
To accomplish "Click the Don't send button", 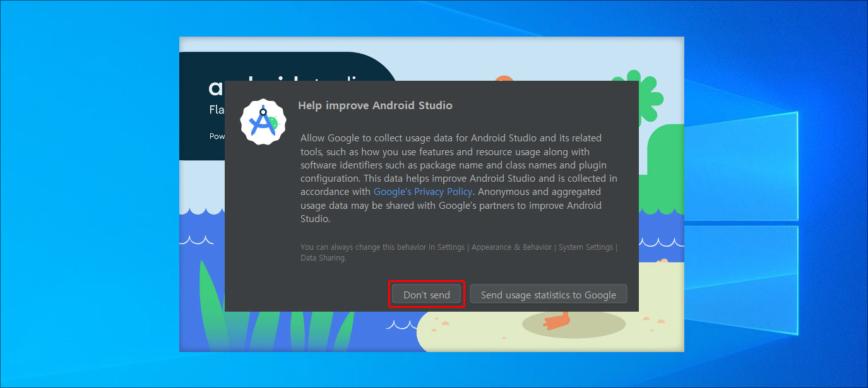I will tap(427, 295).
